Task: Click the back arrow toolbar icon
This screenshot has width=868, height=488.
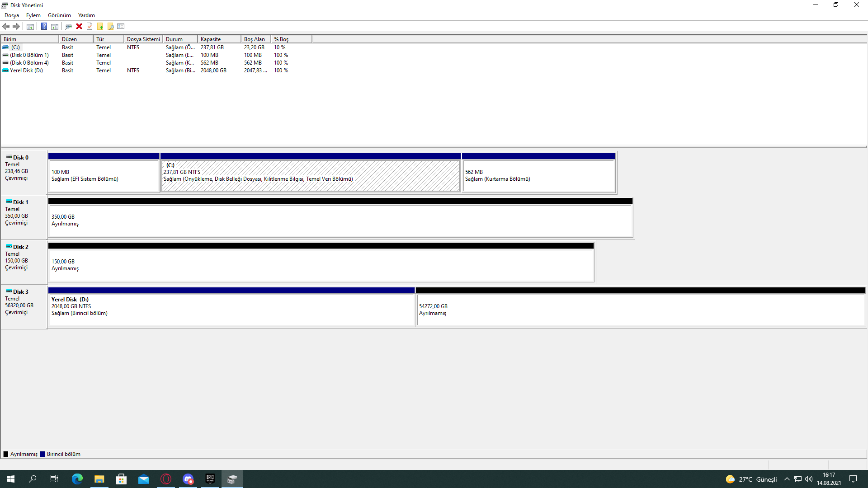Action: tap(6, 26)
